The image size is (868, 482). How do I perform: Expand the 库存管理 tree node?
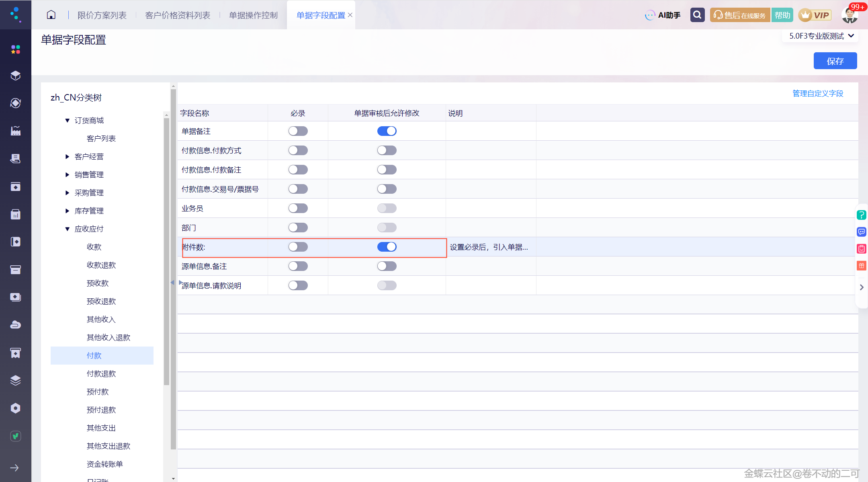[x=67, y=211]
